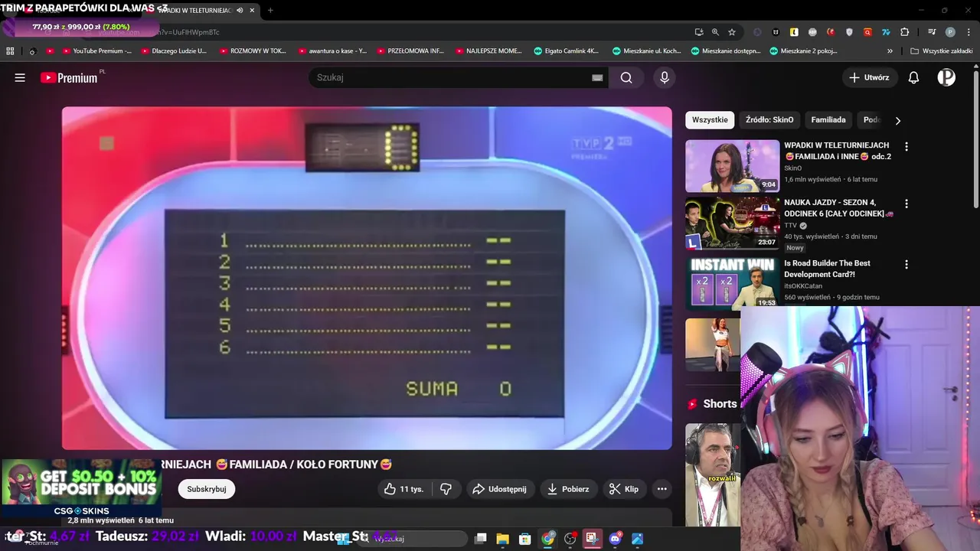Image resolution: width=980 pixels, height=551 pixels.
Task: Open the 7TV extension icon
Action: point(886,32)
